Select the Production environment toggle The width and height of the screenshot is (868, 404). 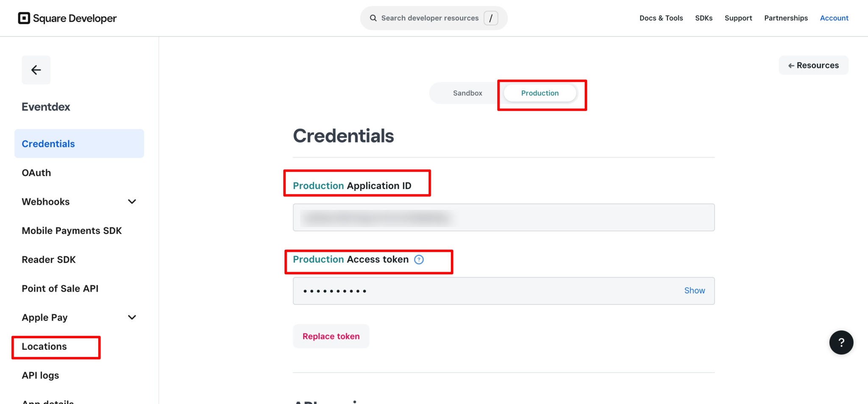pyautogui.click(x=540, y=93)
